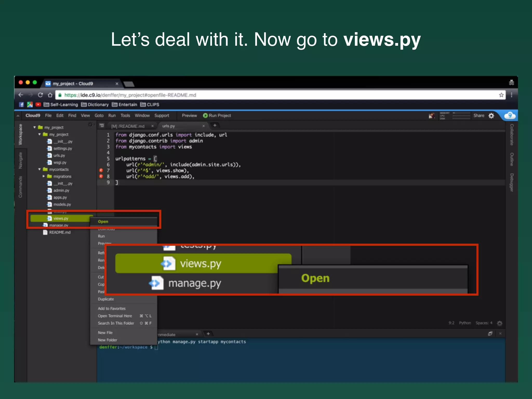Toggle the Collaborate side panel
Viewport: 532px width, 399px height.
[x=511, y=135]
